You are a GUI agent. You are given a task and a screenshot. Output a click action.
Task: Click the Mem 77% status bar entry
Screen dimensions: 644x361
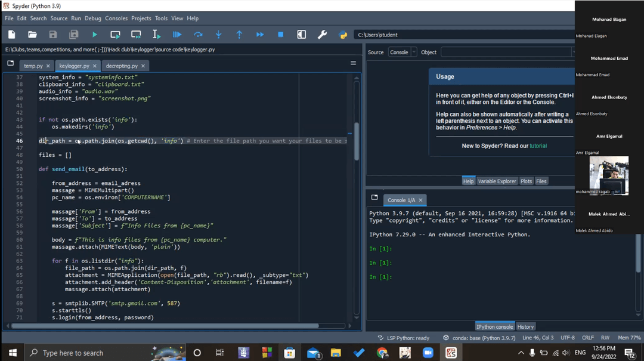coord(629,338)
